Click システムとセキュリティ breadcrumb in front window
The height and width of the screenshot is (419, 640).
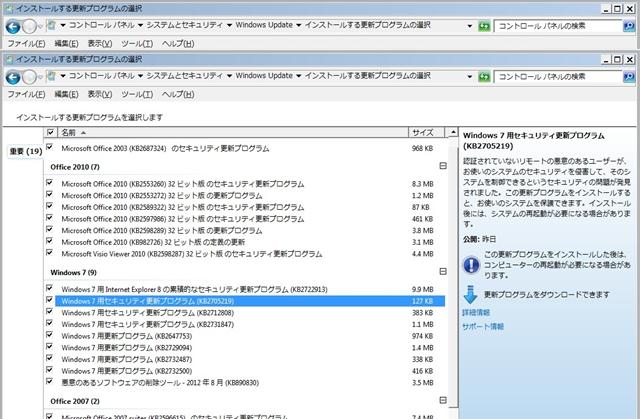click(x=185, y=76)
